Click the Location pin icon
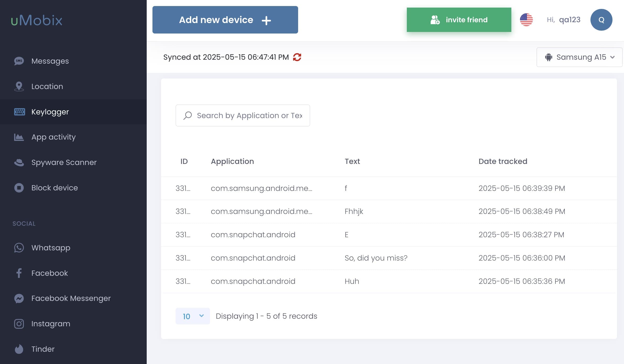 (19, 86)
